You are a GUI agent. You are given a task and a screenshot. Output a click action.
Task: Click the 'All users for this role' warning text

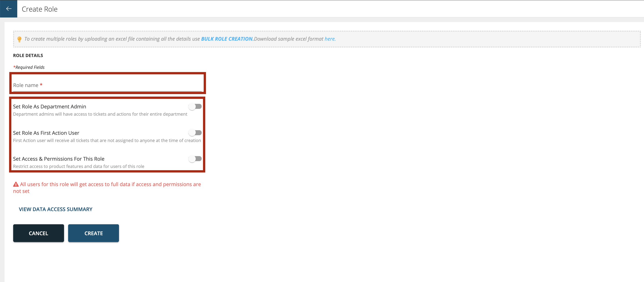click(107, 188)
